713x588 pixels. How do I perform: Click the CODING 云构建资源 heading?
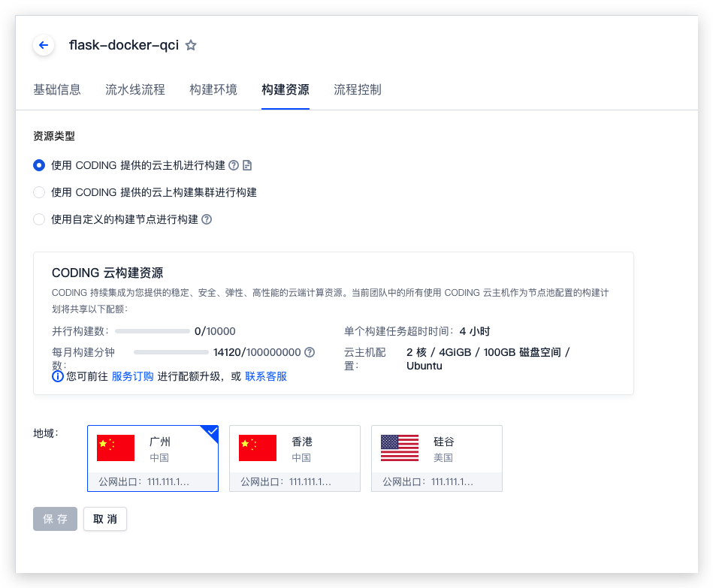click(107, 273)
